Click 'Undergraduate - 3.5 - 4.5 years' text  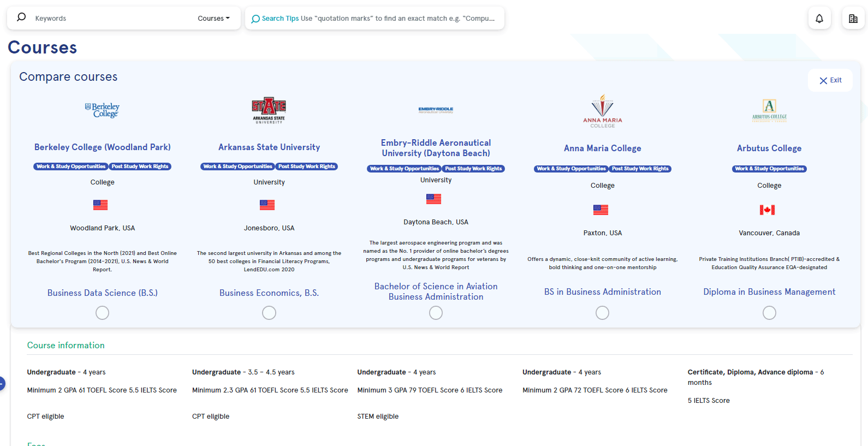coord(243,372)
